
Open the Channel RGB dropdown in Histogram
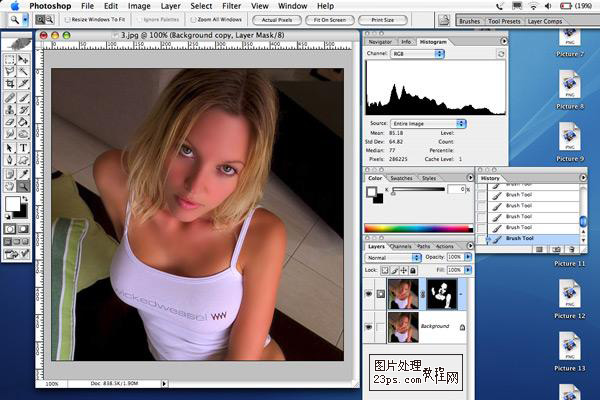click(x=417, y=54)
